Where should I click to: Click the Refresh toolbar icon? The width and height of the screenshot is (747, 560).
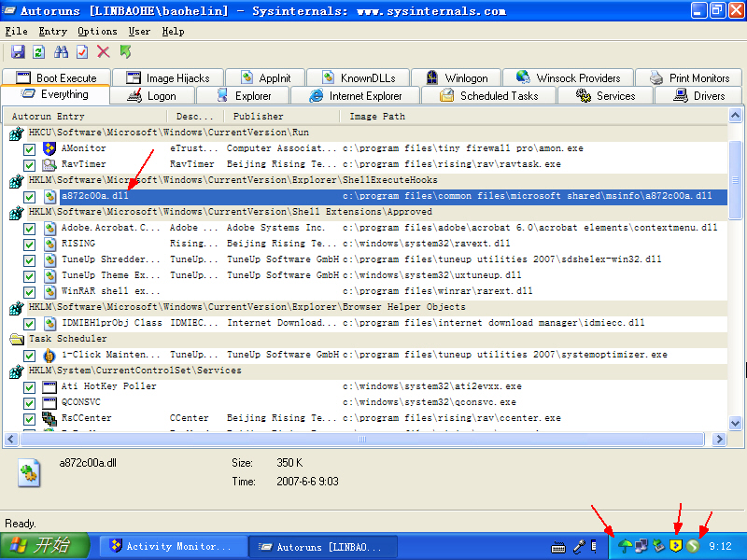point(39,52)
